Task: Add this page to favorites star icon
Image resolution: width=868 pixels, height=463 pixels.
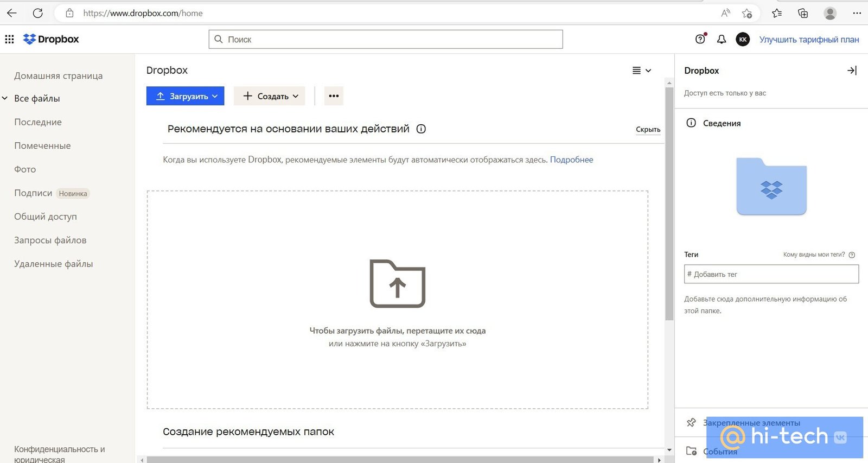Action: point(747,13)
